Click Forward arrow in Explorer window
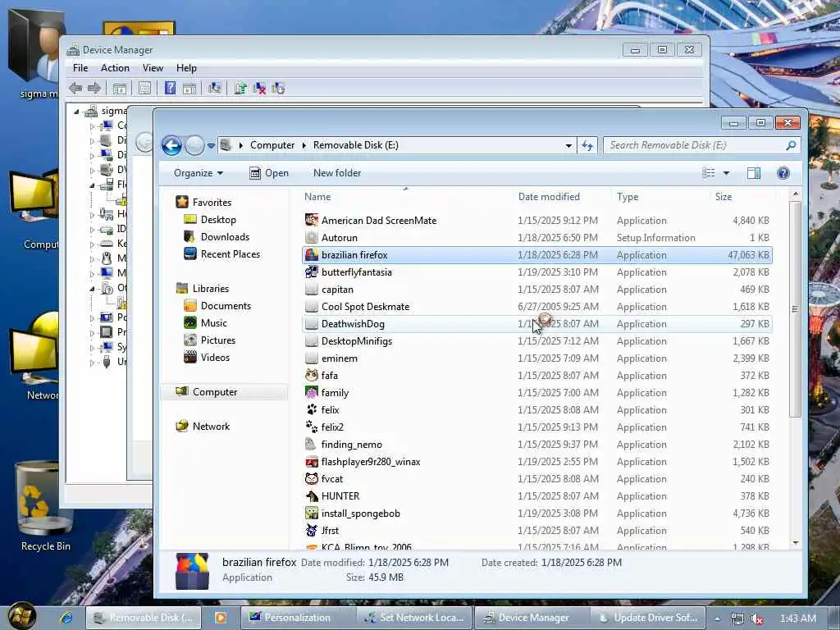 point(194,145)
